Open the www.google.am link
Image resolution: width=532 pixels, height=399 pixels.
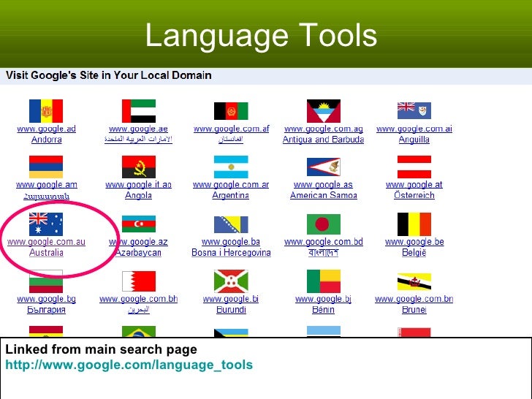(47, 185)
